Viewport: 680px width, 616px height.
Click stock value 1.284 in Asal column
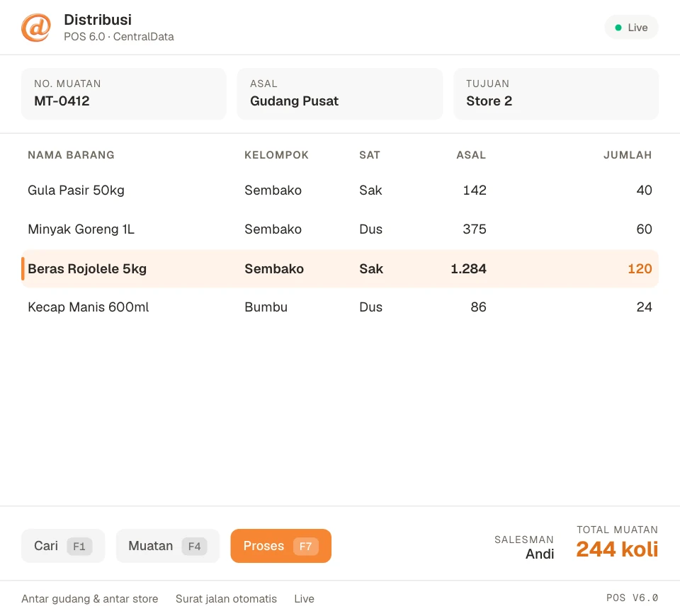(468, 268)
